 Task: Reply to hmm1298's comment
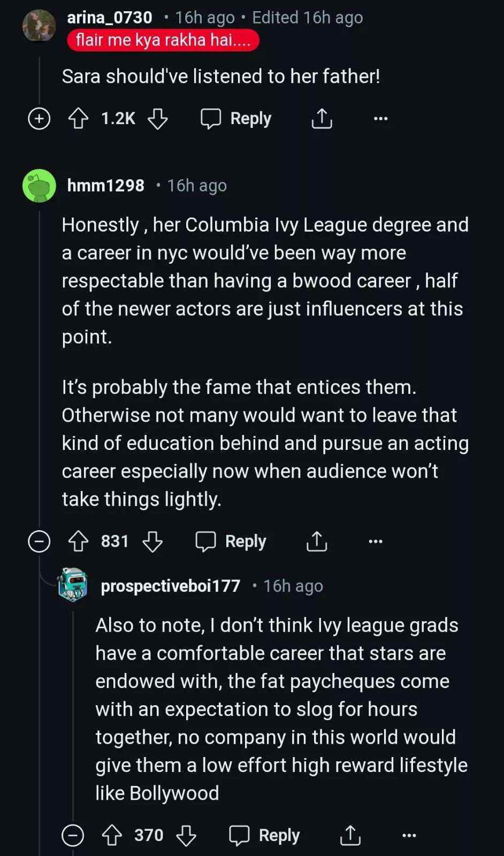point(231,541)
